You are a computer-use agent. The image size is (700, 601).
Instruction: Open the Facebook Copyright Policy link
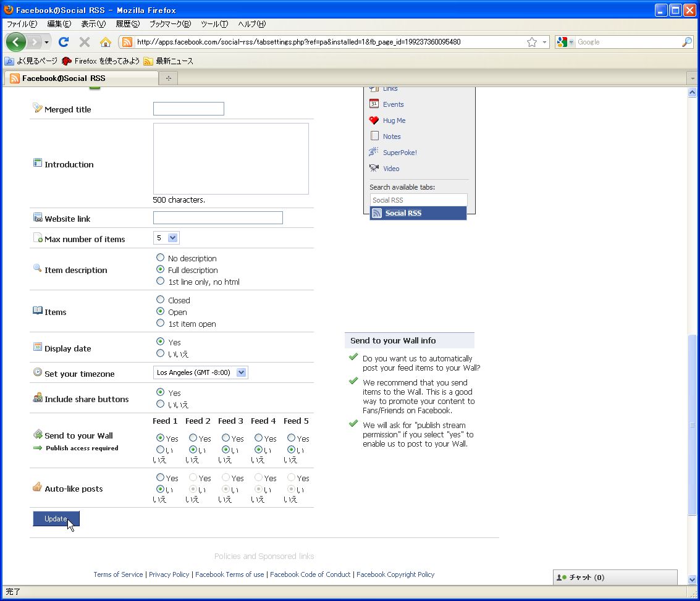[x=395, y=574]
